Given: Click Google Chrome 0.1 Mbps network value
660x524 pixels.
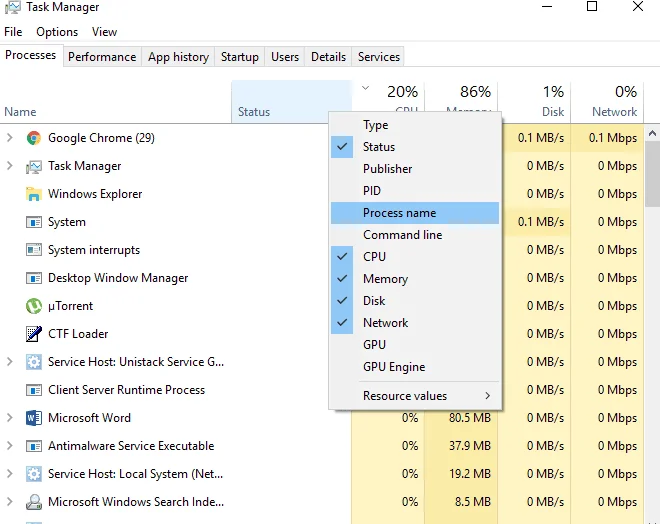Looking at the screenshot, I should click(613, 138).
